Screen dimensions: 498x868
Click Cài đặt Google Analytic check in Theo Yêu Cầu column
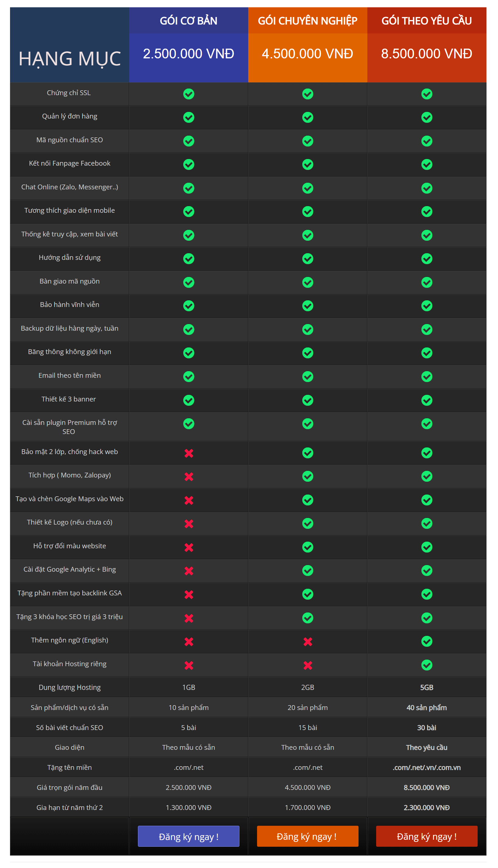(x=427, y=570)
